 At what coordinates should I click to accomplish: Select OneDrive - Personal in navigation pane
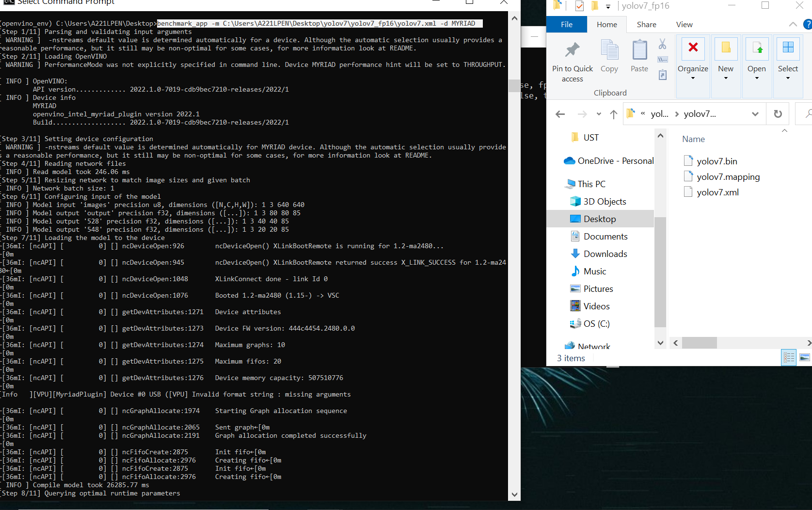tap(614, 160)
